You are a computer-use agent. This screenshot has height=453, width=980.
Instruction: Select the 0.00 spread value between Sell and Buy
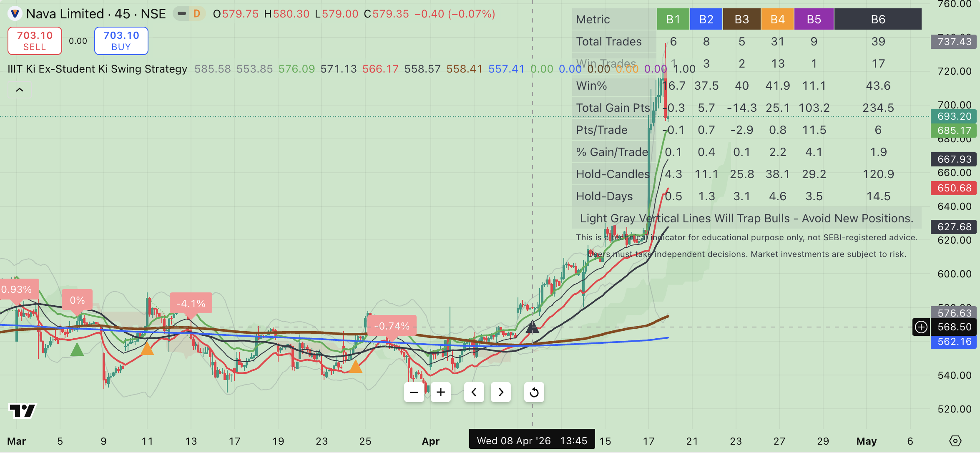click(78, 41)
